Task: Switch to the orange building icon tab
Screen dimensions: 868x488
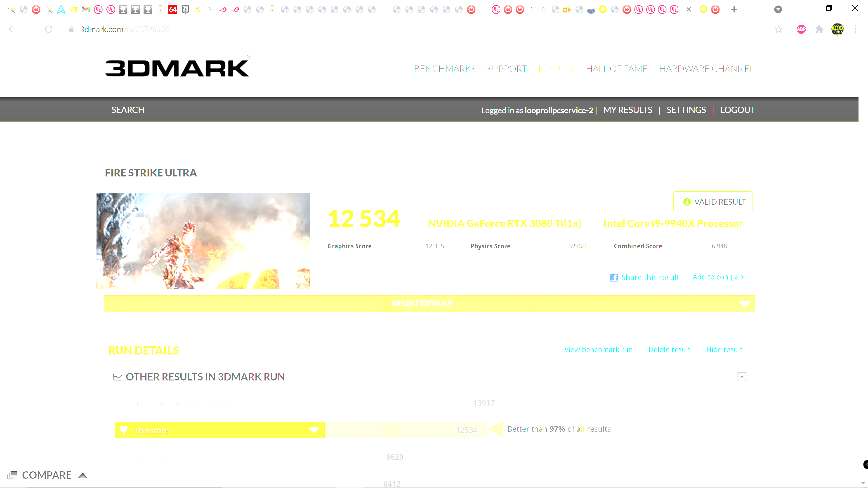Action: (x=567, y=9)
